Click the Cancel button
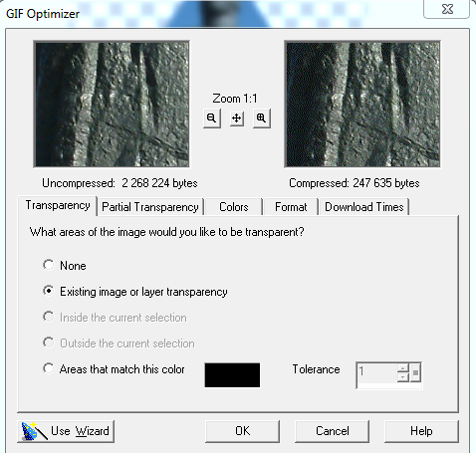Screen dimensions: 476x453 [332, 431]
